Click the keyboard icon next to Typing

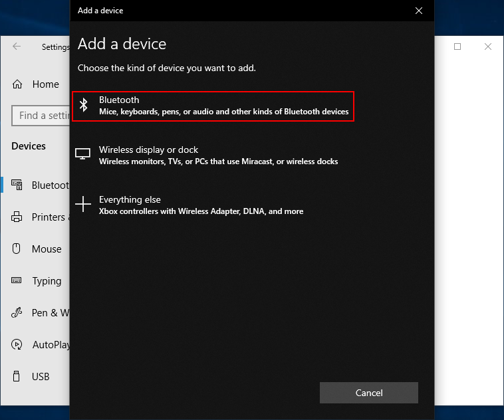(x=17, y=280)
